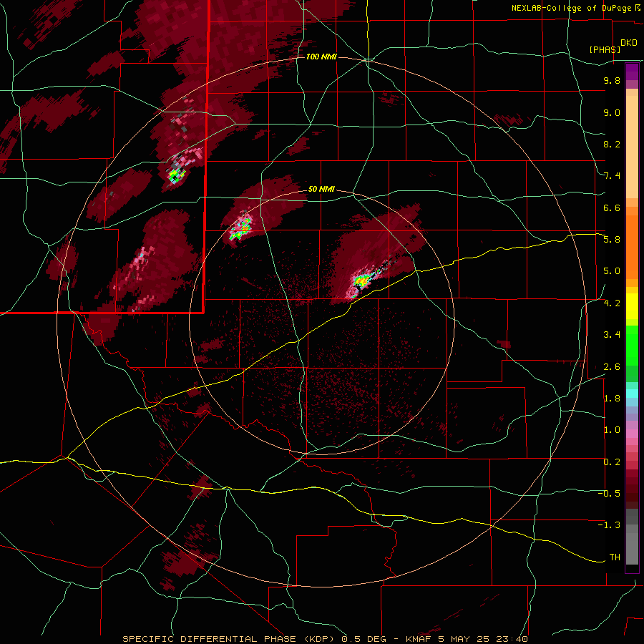Click the 8.2 value on the color scale
644x644 pixels.
[x=612, y=144]
